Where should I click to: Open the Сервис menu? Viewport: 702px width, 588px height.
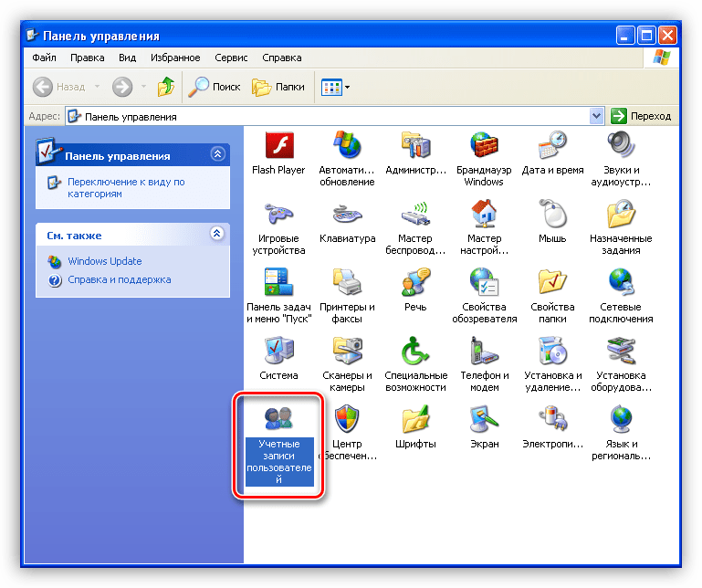tap(231, 58)
